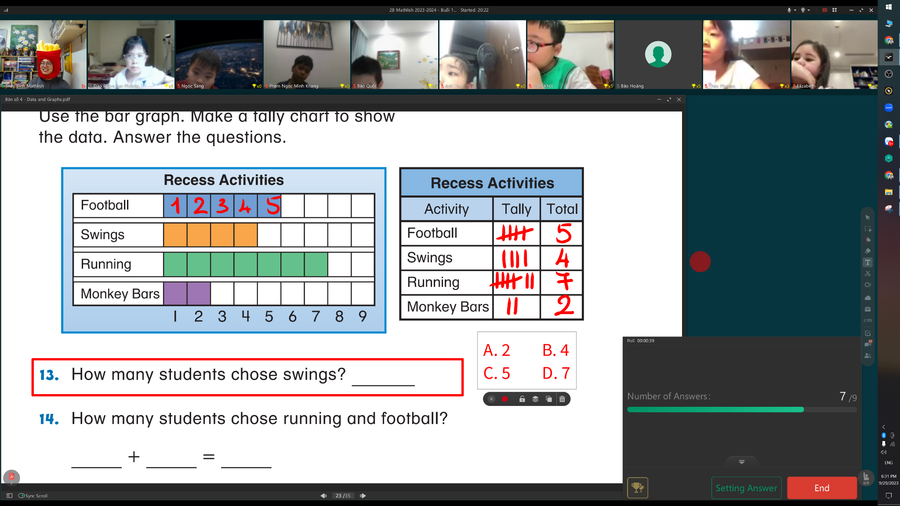This screenshot has width=900, height=506.
Task: Click Bảo Hoàng's avatar video tile
Action: 657,55
